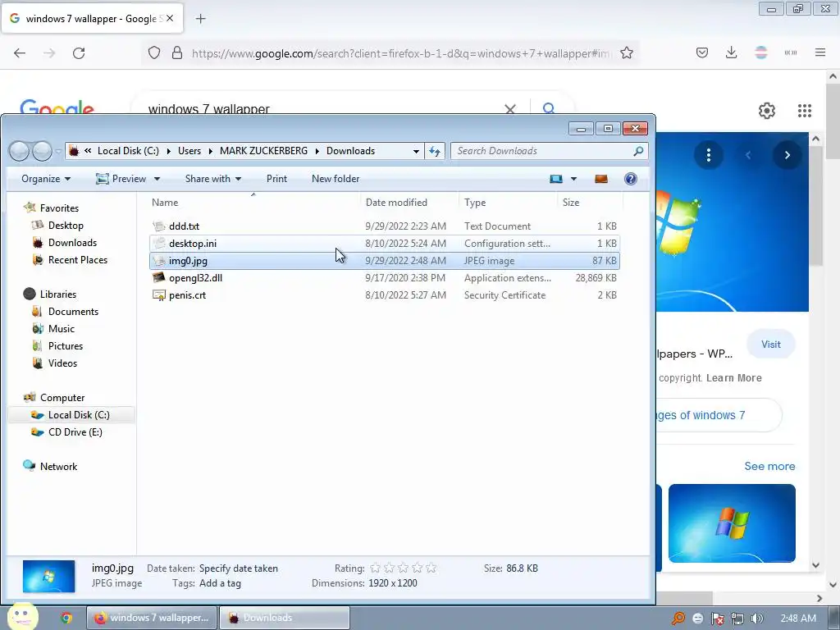
Task: Open Recent Places in navigation pane
Action: tap(78, 260)
